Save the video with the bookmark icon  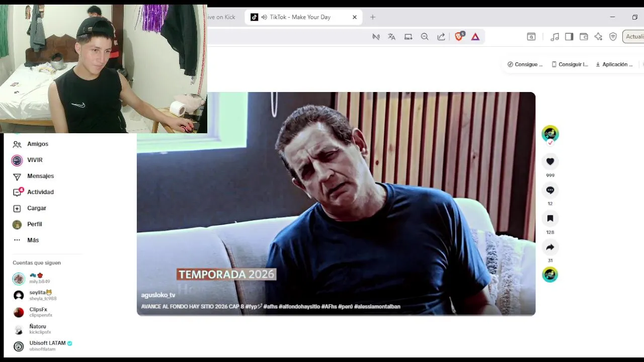coord(550,218)
